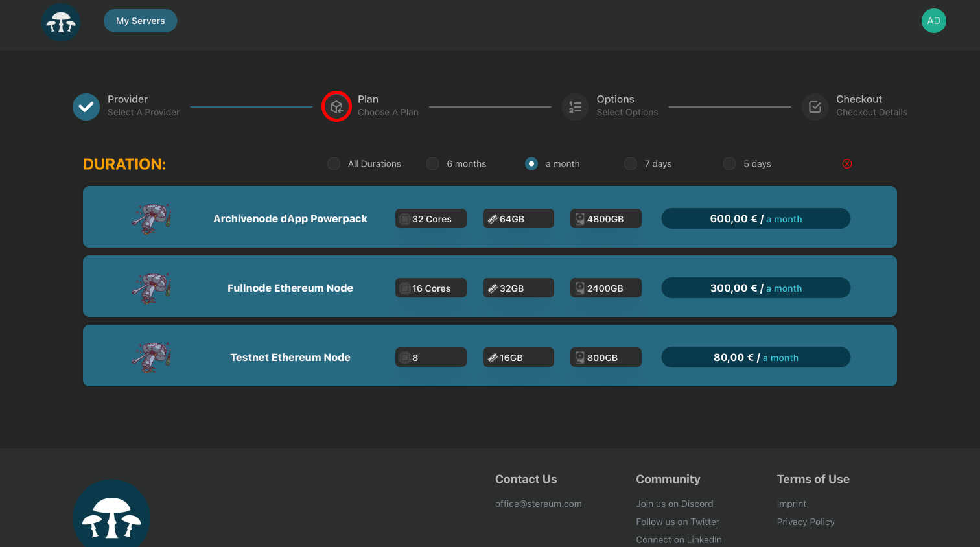
Task: Go to Plan step label
Action: [x=368, y=99]
